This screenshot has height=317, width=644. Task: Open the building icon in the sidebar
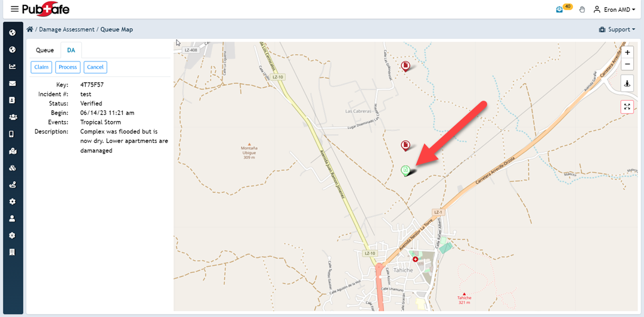pyautogui.click(x=13, y=252)
